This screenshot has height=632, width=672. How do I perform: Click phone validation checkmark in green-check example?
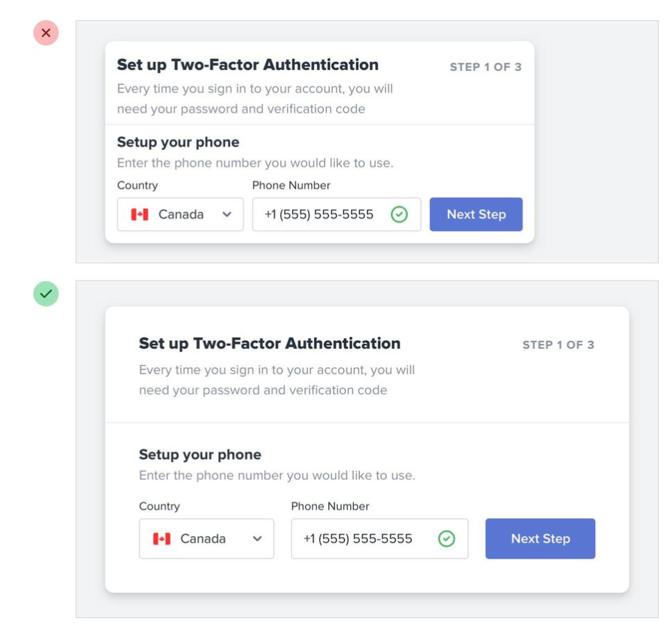tap(446, 539)
